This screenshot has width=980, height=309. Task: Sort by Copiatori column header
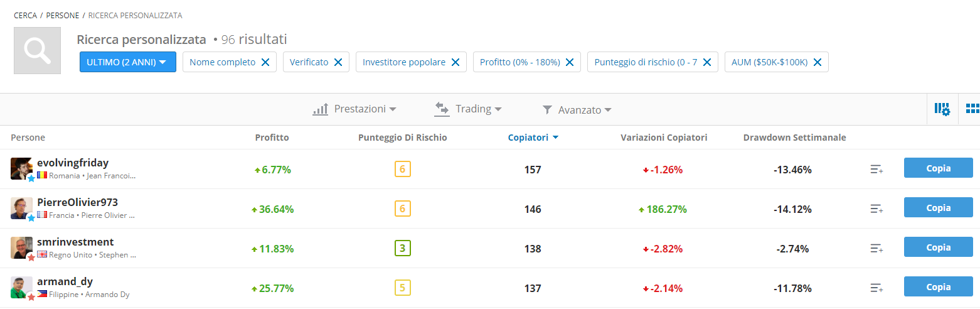tap(533, 137)
